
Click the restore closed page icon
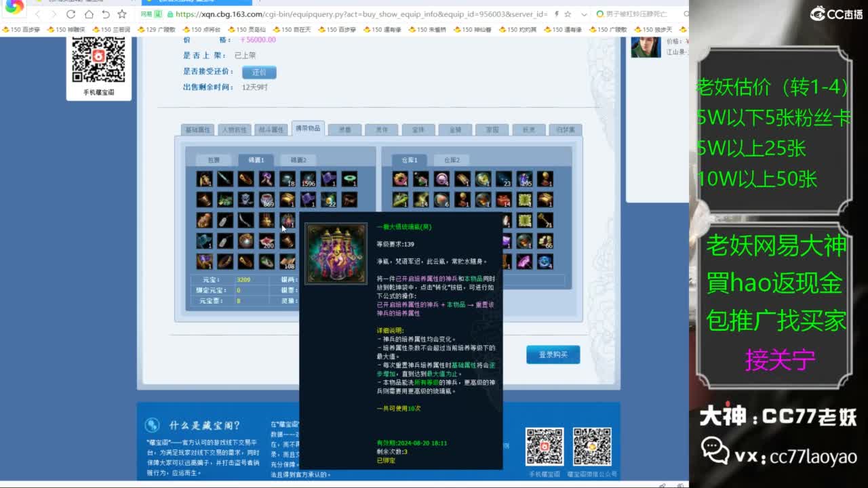coord(105,14)
